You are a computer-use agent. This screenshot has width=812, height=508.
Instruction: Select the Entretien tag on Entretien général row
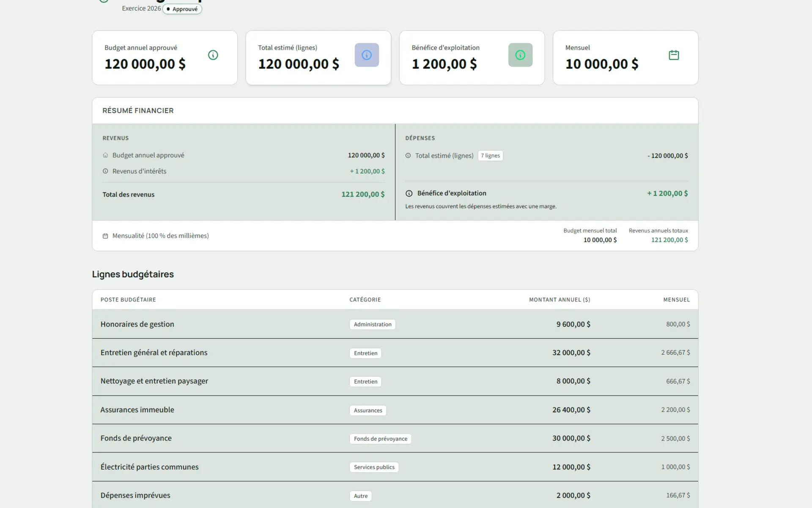[x=365, y=353]
